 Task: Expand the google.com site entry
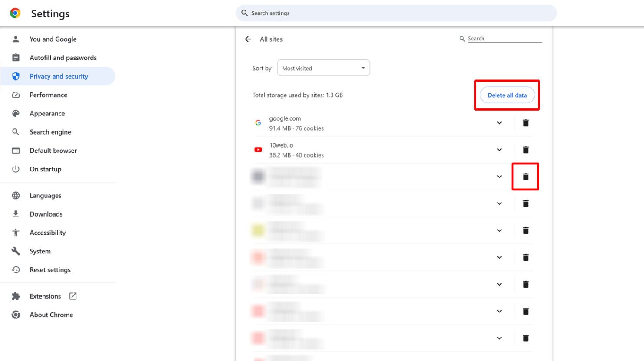[x=499, y=123]
